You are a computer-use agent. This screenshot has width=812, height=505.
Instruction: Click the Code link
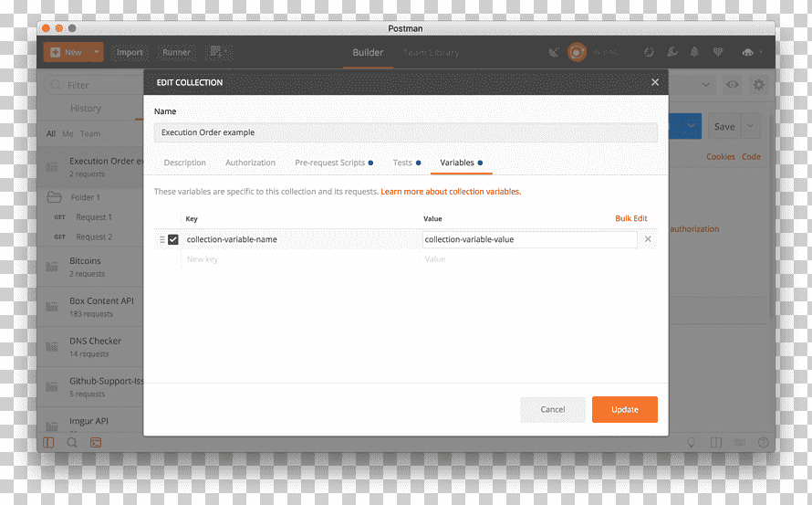pos(751,156)
